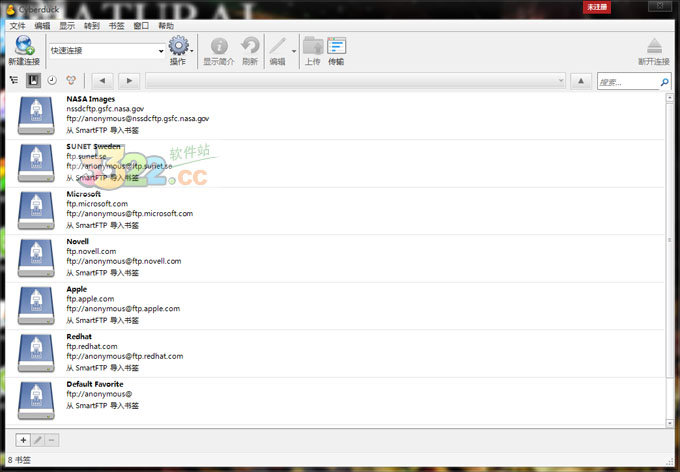680x472 pixels.
Task: Select ftp://anonymous@nssdcftp.gsfc.nasa.gov text
Action: pos(138,118)
